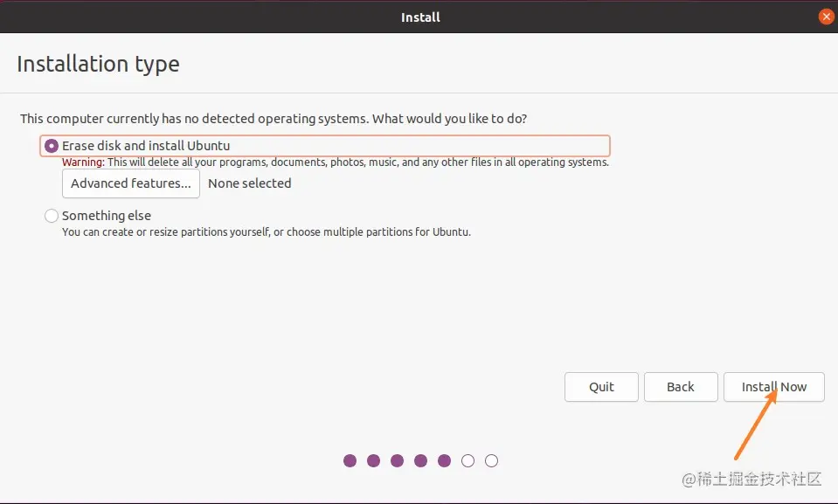Click the red 'Warning:' label text
Viewport: 838px width, 504px height.
[83, 162]
